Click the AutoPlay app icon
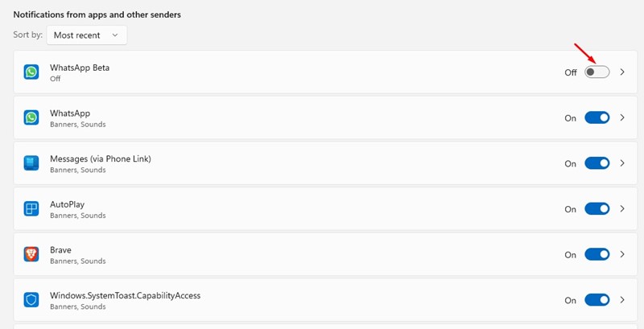 31,209
